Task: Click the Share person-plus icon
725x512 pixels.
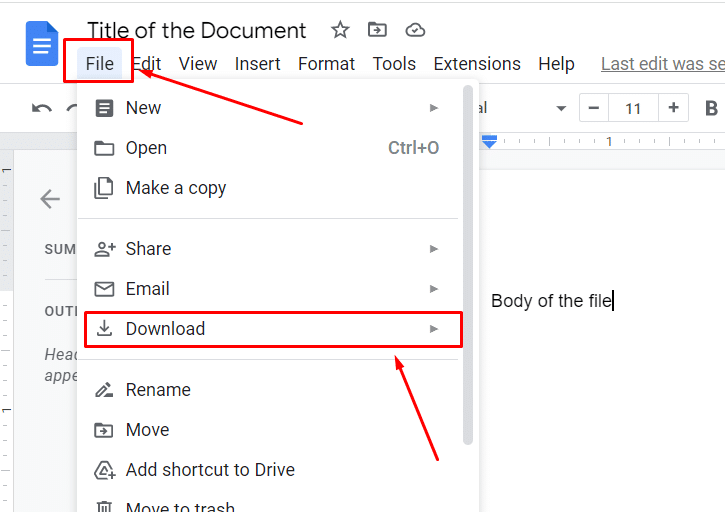Action: [x=104, y=249]
